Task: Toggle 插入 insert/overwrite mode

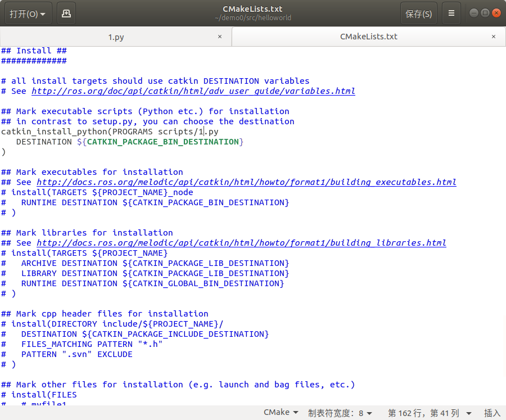Action: click(x=493, y=412)
